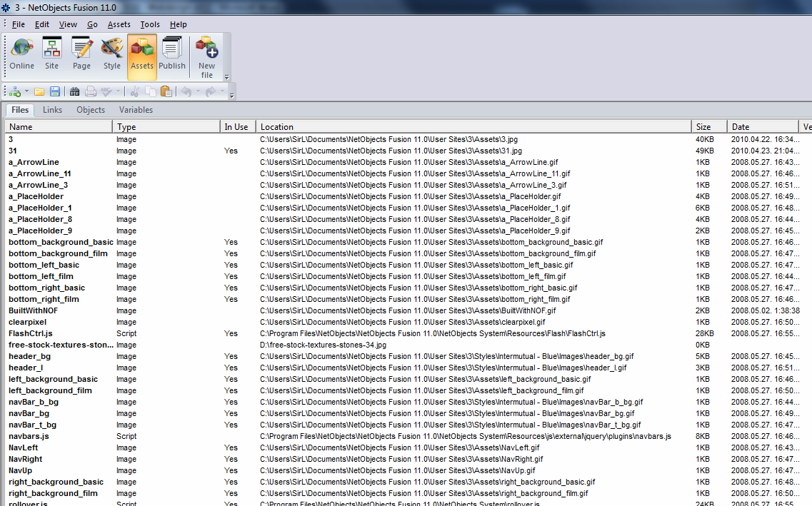Image resolution: width=812 pixels, height=506 pixels.
Task: Click the D:\free-stock-textures-stones-34.jpg location
Action: 323,345
